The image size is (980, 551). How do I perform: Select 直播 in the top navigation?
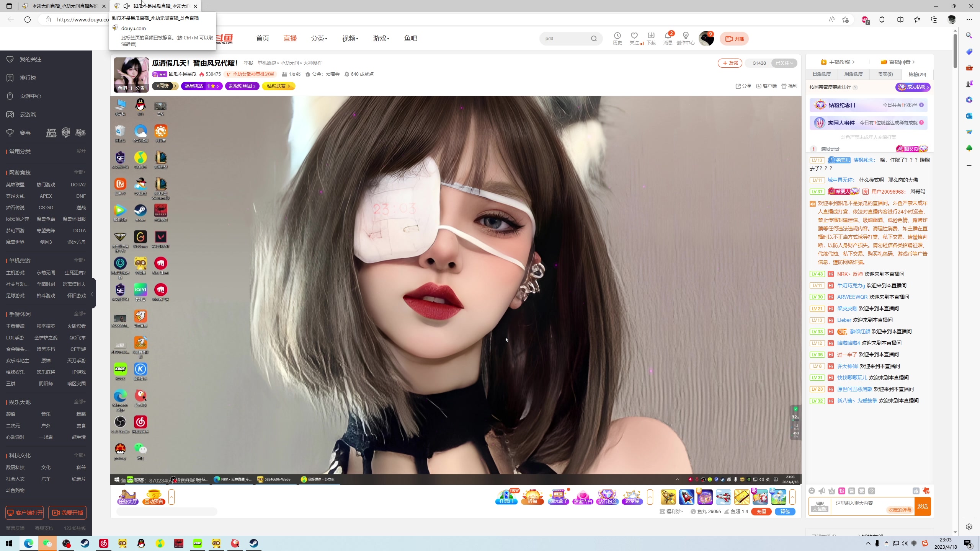(290, 38)
